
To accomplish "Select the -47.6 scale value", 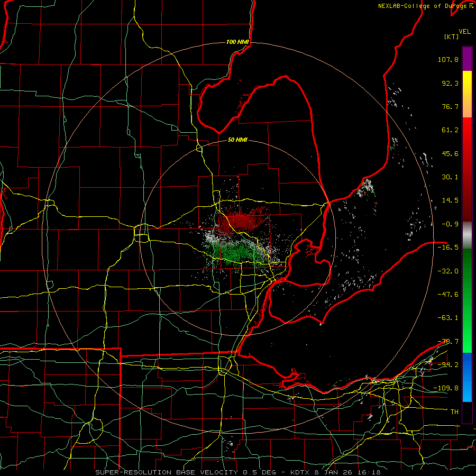I will (448, 295).
